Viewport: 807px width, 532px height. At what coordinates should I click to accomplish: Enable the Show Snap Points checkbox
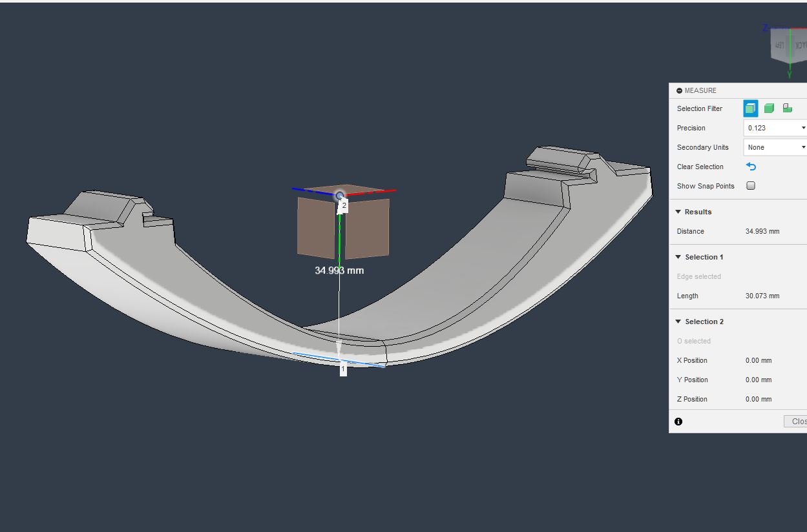click(751, 186)
